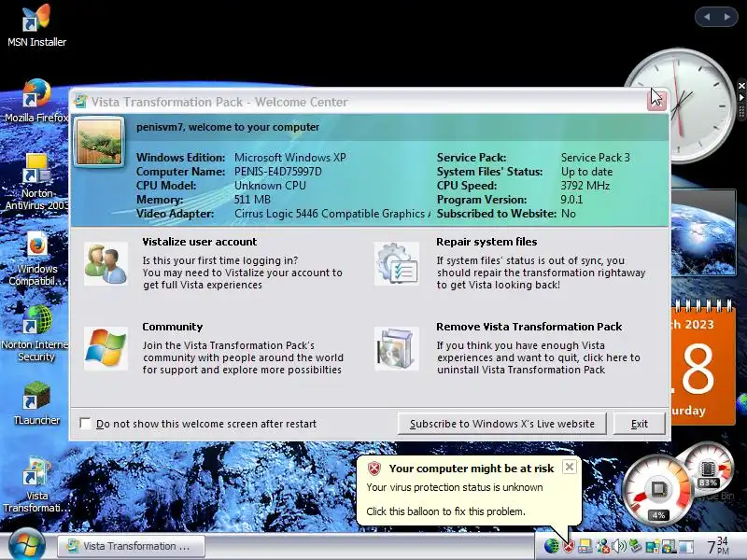
Task: Click the MSN Messenger tray icon
Action: [602, 546]
